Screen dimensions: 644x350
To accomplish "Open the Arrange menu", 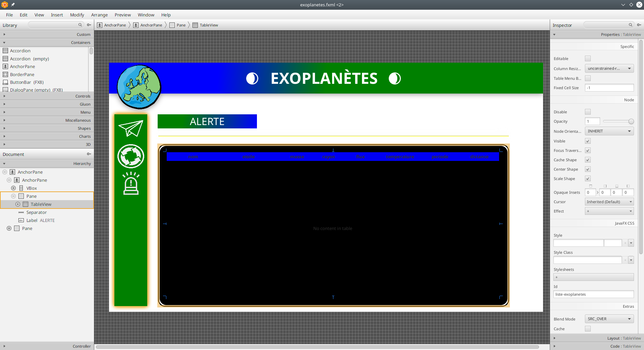I will pyautogui.click(x=99, y=15).
